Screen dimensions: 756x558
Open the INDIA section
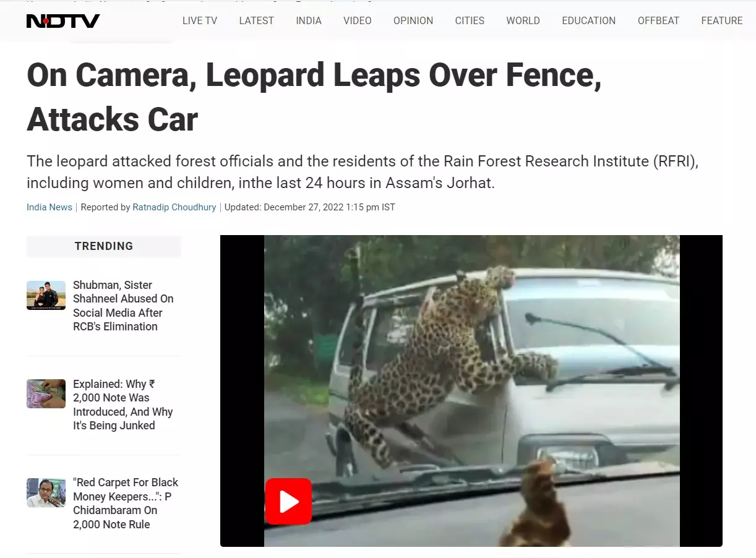point(309,20)
